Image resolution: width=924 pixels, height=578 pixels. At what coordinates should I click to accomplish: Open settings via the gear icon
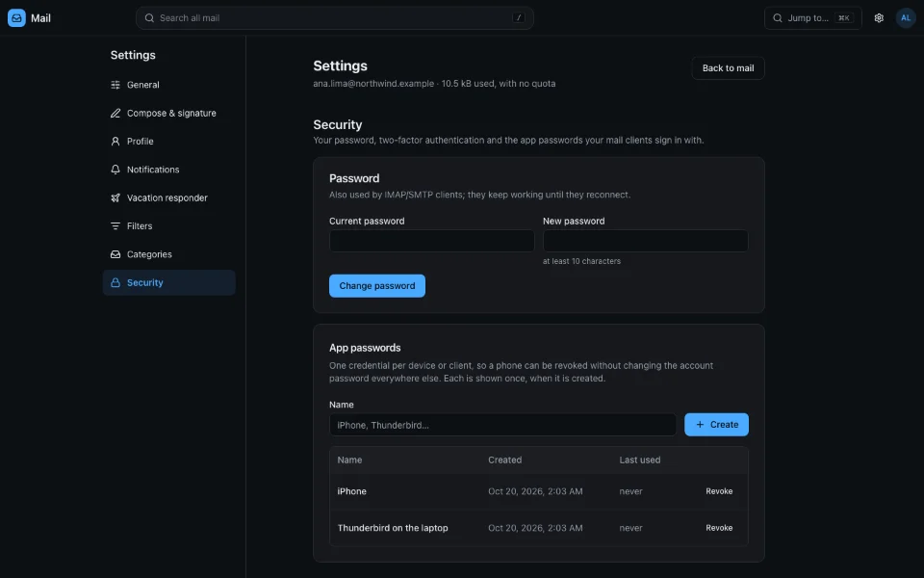point(879,18)
